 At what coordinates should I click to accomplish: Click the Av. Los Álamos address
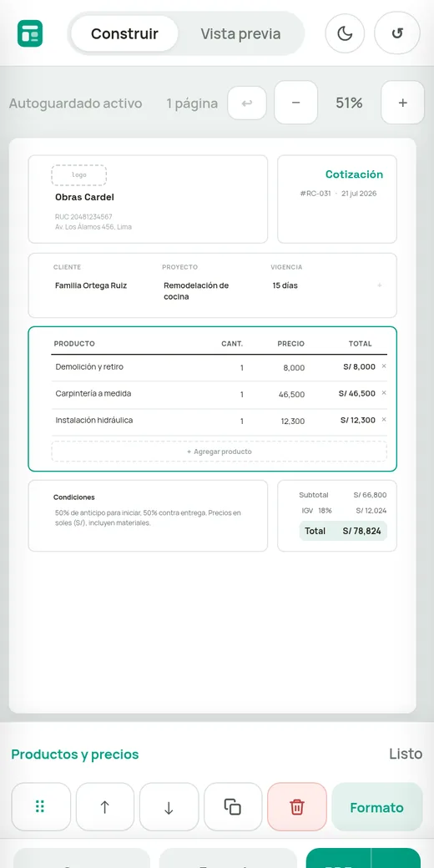[93, 227]
